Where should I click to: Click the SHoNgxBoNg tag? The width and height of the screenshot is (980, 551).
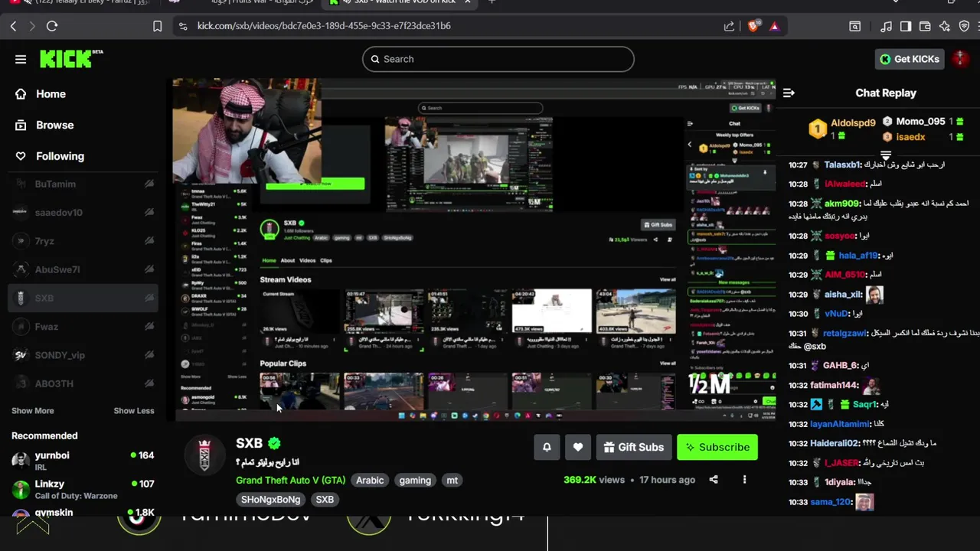(270, 500)
